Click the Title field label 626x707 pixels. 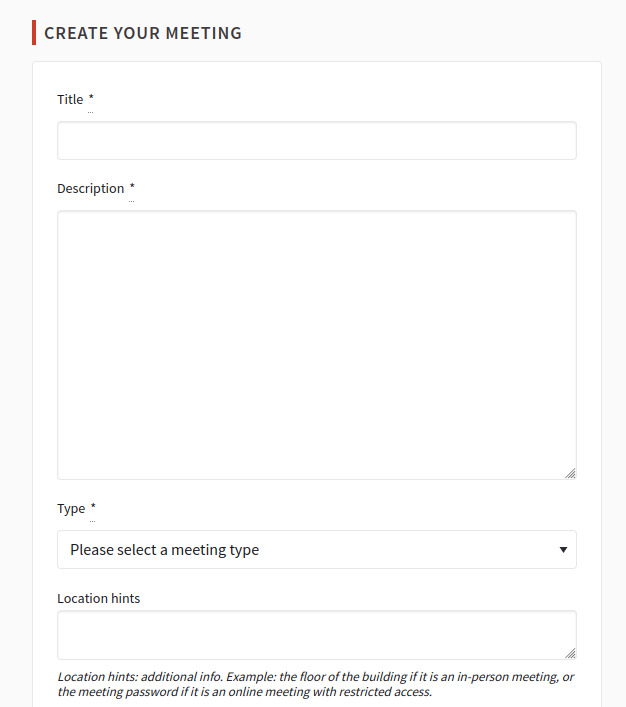click(70, 99)
